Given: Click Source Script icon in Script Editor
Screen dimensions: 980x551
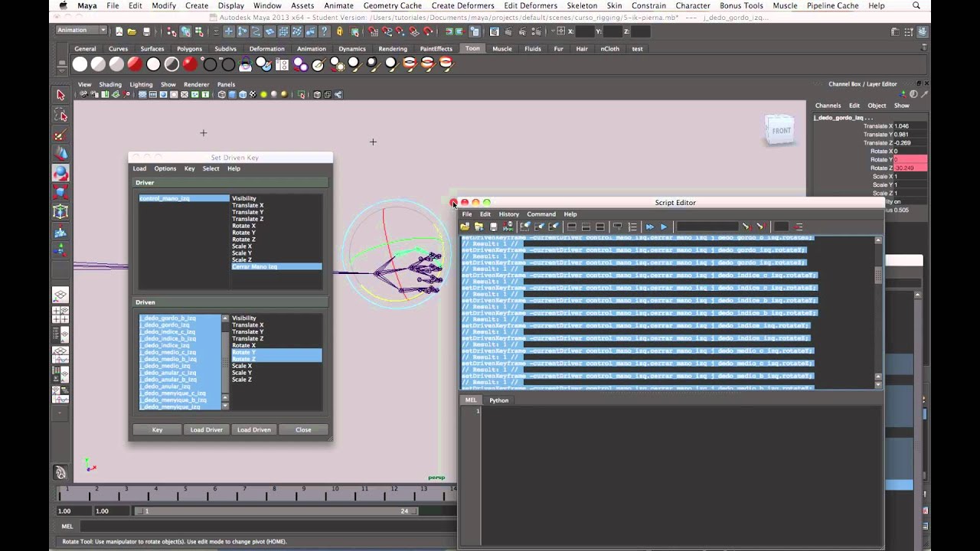Looking at the screenshot, I should 479,227.
